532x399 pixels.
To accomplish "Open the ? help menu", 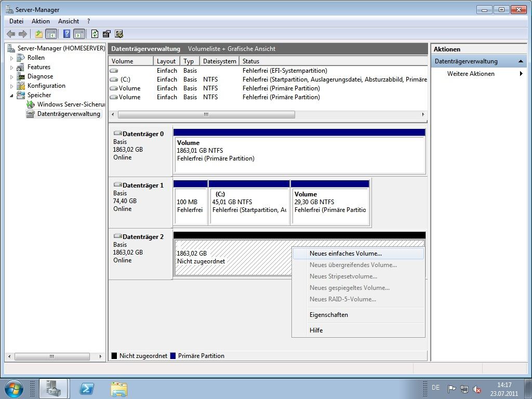I will click(88, 21).
